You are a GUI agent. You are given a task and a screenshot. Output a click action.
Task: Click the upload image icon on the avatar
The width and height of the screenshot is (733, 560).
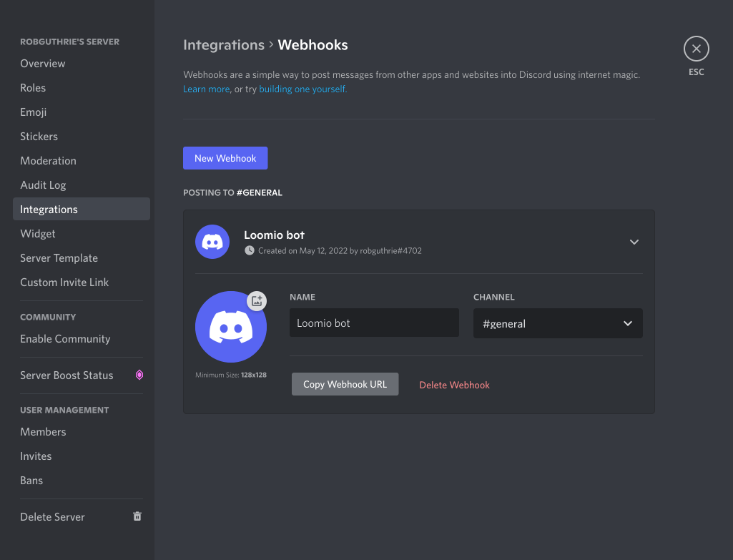click(x=257, y=301)
